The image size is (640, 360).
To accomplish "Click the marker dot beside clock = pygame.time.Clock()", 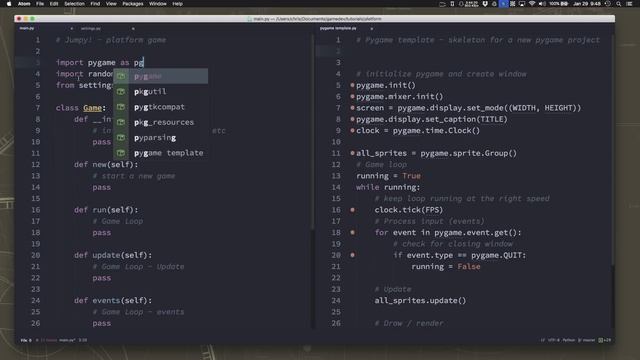I will (x=352, y=131).
